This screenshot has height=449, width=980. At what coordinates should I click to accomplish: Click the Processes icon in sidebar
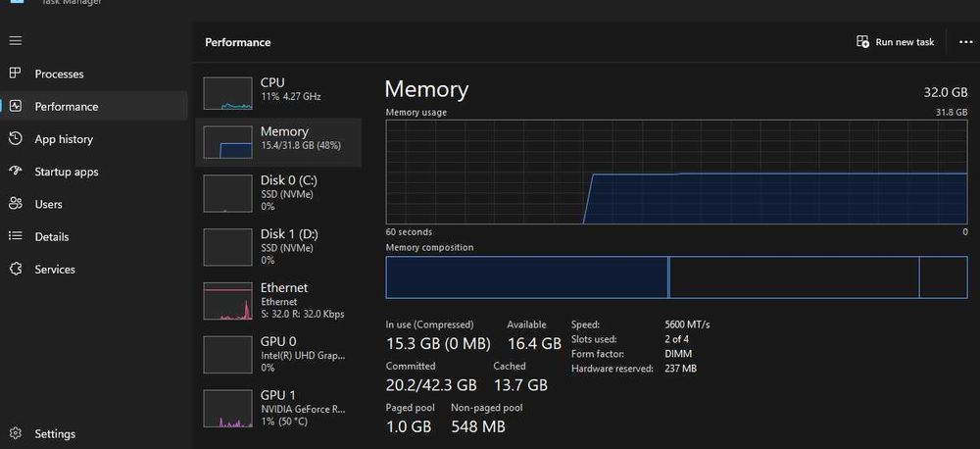point(16,74)
